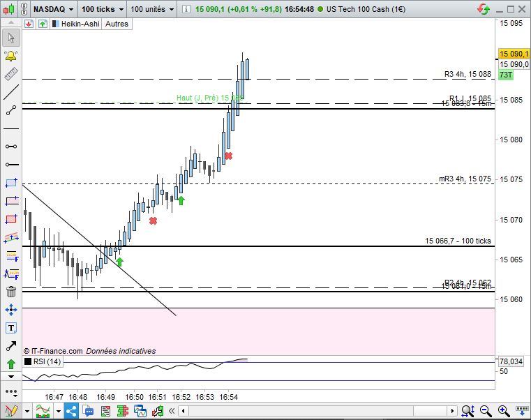Click the chain link group icon
This screenshot has width=531, height=420.
(24, 9)
